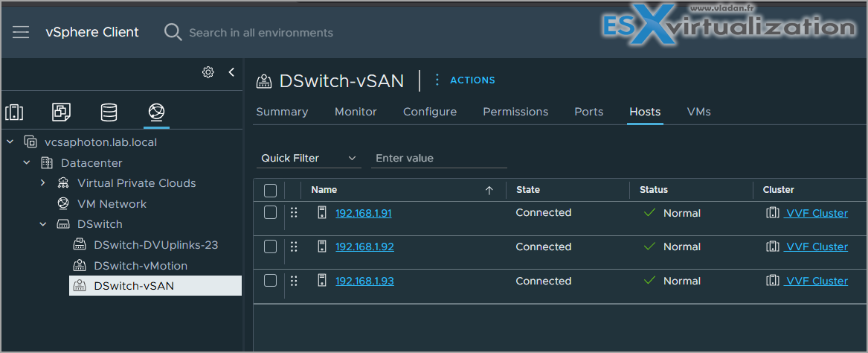
Task: Click the DSwitch-DVUplinks-23 port group icon
Action: tap(79, 245)
